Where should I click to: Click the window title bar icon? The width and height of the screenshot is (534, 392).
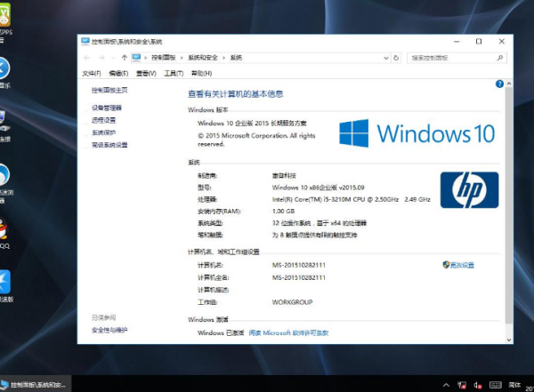[85, 41]
